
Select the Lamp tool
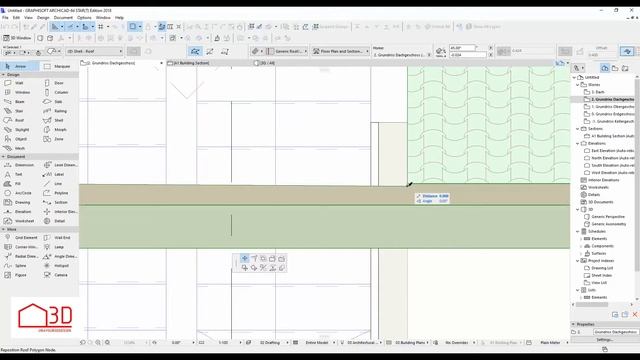(59, 247)
